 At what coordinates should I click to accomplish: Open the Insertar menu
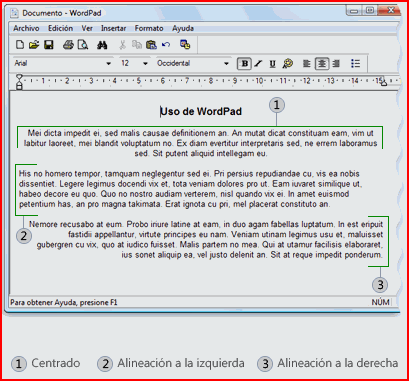coord(114,28)
